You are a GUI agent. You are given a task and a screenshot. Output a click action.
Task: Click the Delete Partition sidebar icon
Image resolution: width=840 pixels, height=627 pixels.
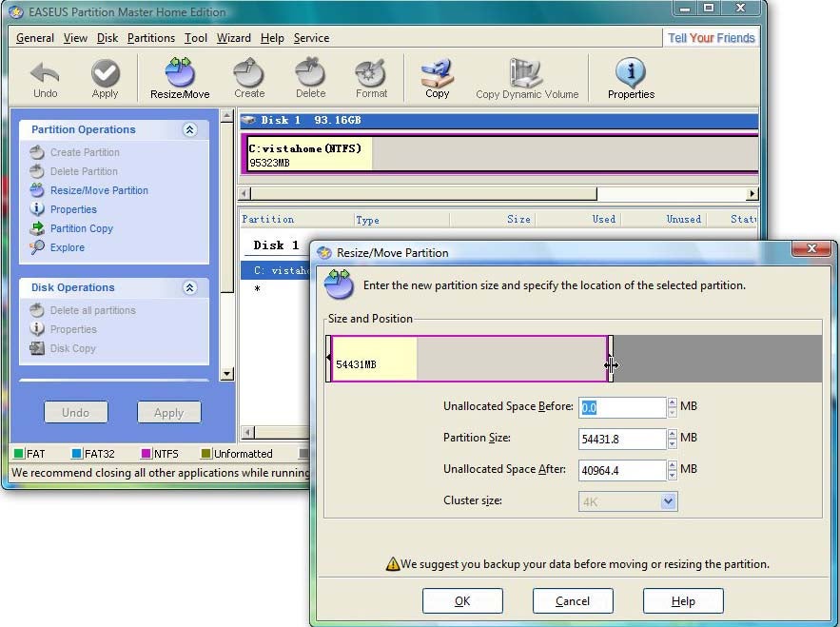point(37,171)
